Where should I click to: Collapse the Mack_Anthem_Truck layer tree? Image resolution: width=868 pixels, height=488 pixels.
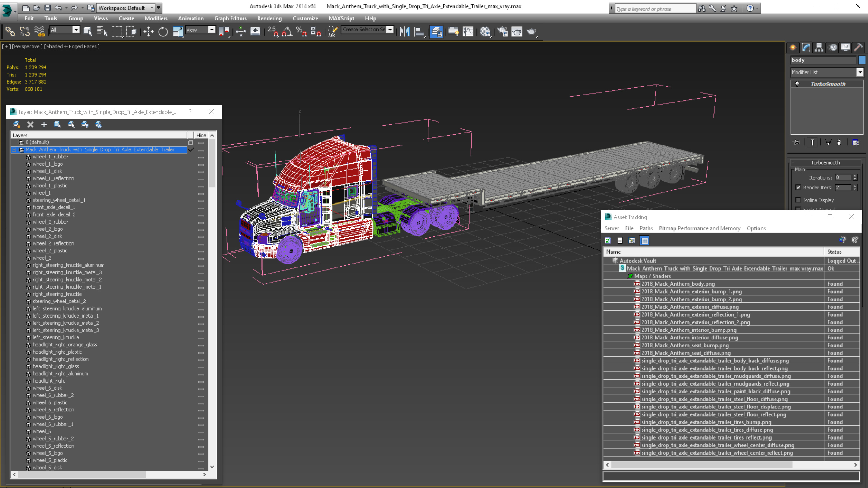coord(14,149)
